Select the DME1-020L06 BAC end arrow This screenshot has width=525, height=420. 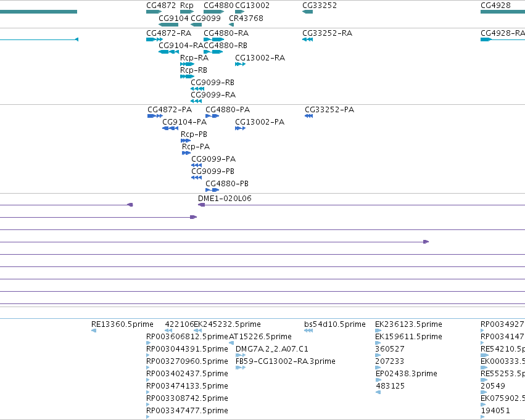pyautogui.click(x=201, y=205)
